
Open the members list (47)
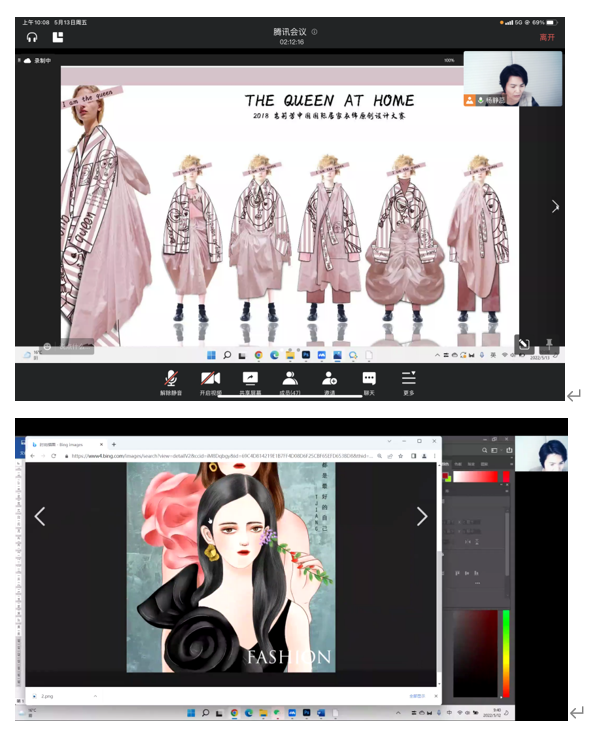pyautogui.click(x=289, y=379)
